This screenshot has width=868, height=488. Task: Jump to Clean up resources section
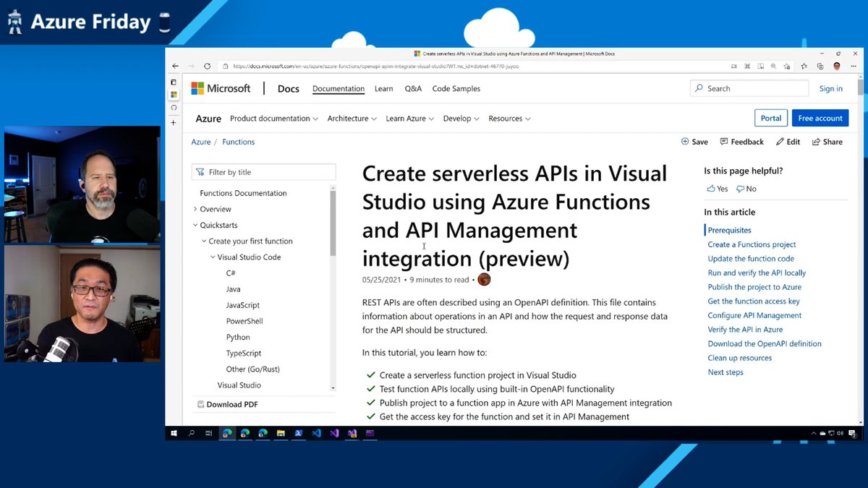[740, 358]
